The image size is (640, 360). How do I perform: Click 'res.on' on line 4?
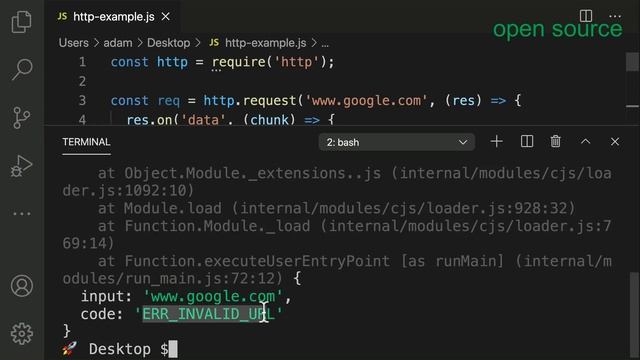[149, 120]
